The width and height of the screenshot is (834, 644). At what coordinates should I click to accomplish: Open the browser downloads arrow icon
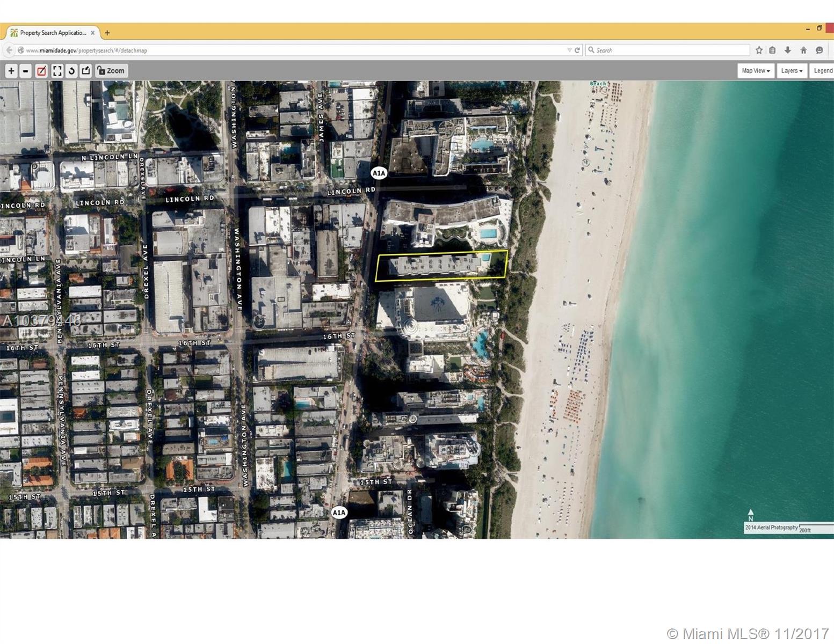tap(788, 50)
